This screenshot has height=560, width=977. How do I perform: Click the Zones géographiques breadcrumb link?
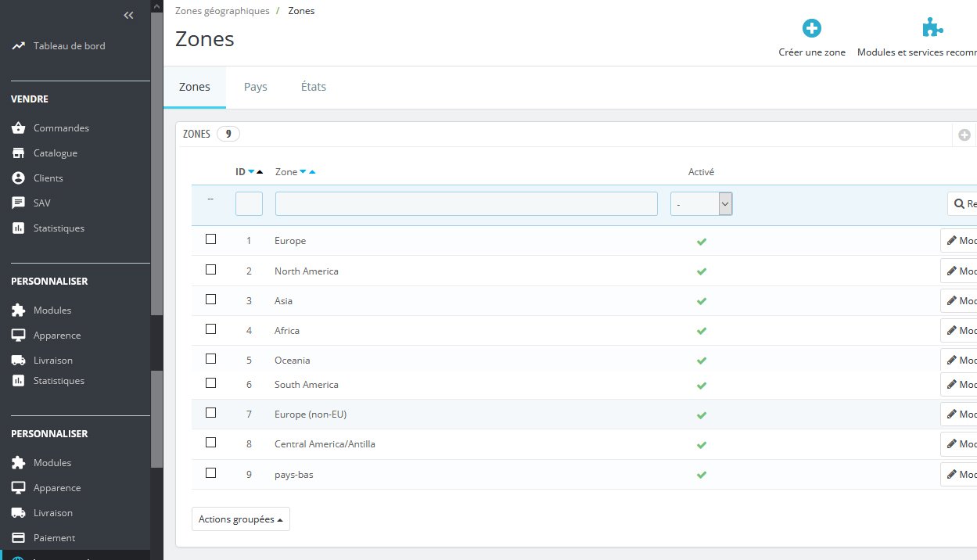click(x=222, y=11)
